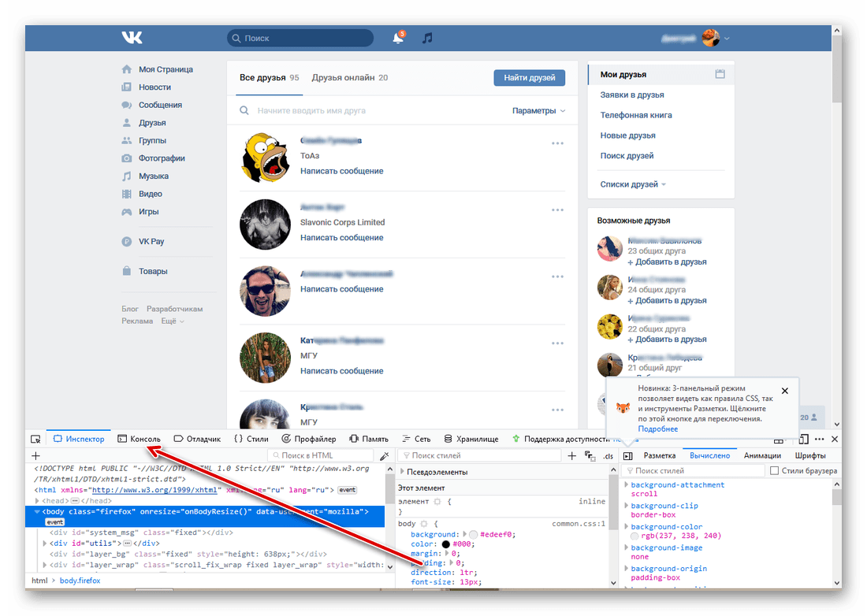Viewport: 867px width, 616px height.
Task: Open three-dots menu for ТоАз friend
Action: coord(557,143)
